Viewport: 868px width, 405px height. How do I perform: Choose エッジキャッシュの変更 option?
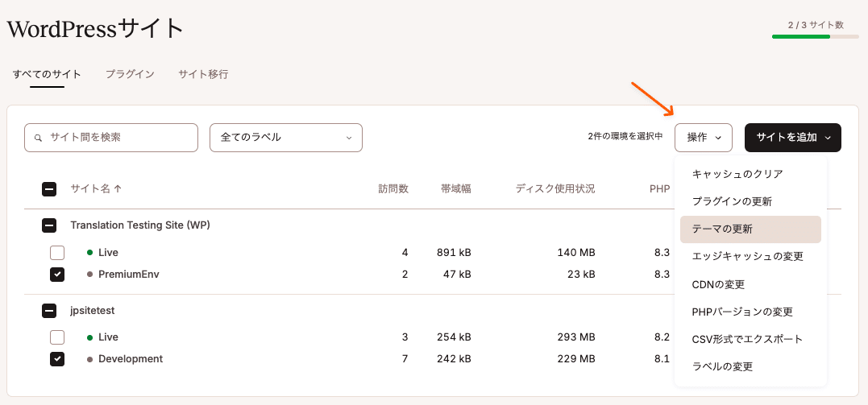750,257
